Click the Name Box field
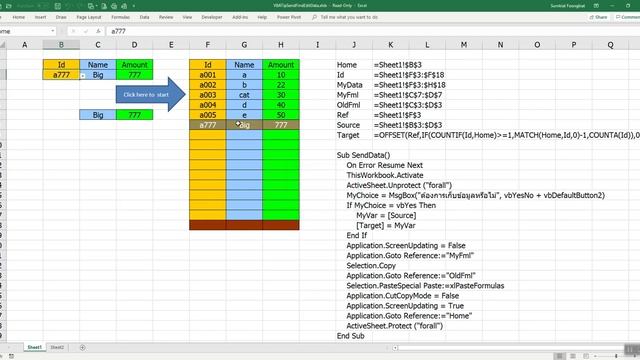The width and height of the screenshot is (640, 360). tap(24, 31)
